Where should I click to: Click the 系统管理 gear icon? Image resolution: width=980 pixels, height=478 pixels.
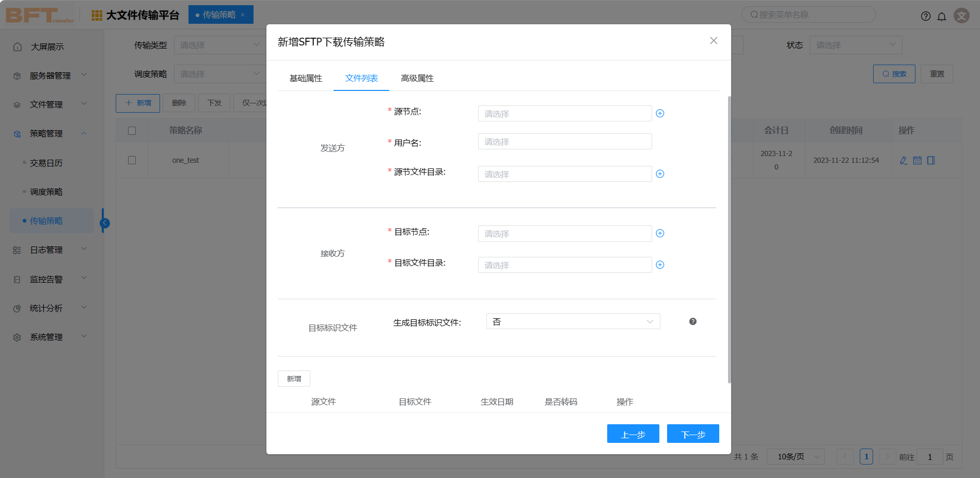click(x=17, y=337)
